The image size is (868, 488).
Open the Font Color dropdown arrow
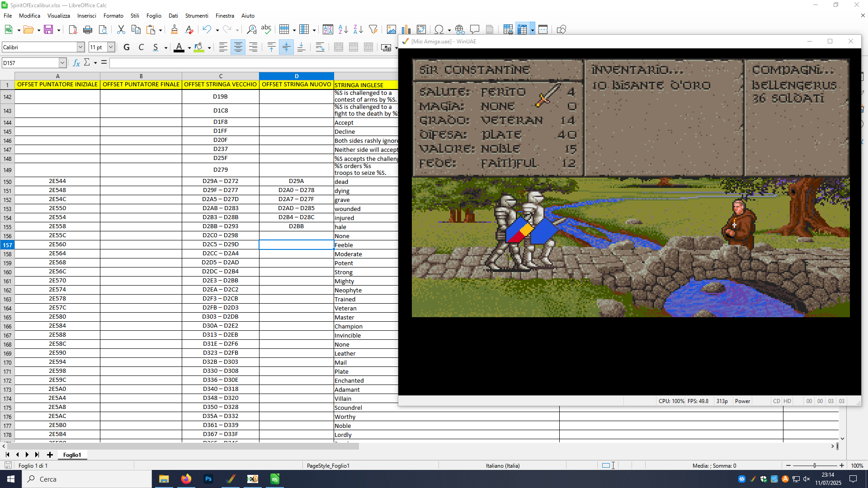click(189, 47)
